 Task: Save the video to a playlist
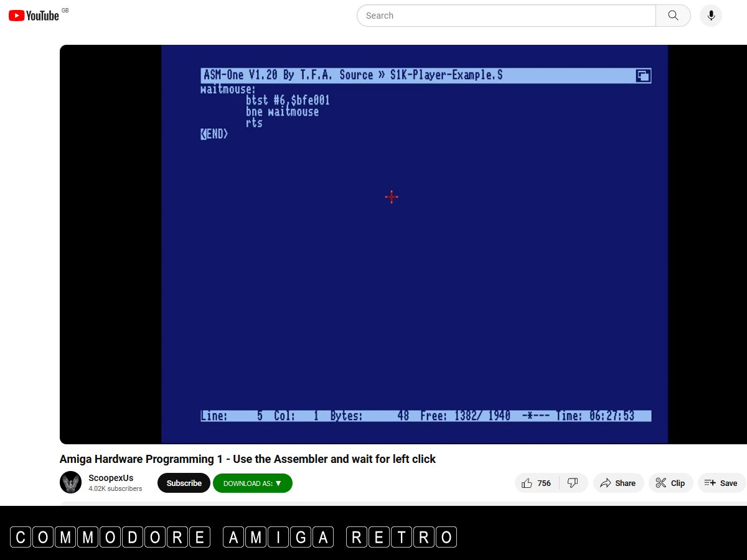click(721, 483)
